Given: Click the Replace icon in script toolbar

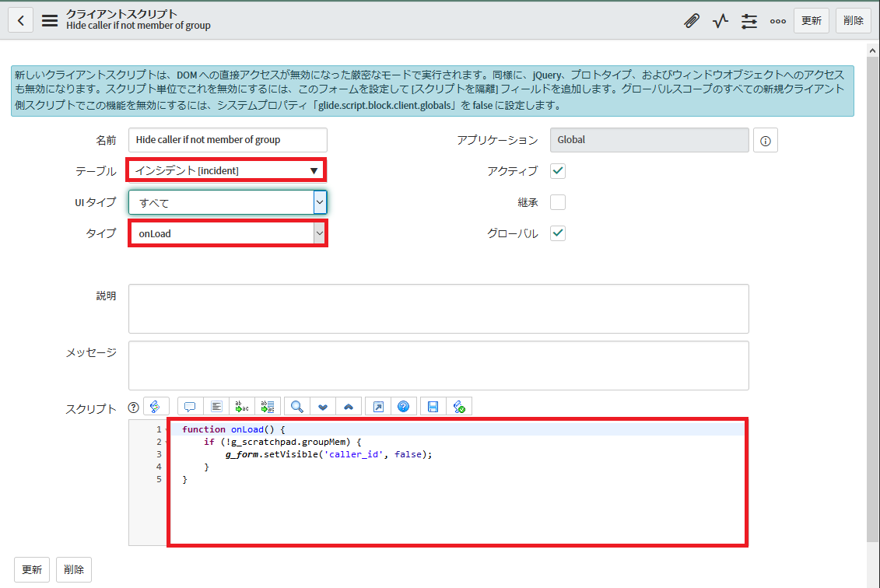Looking at the screenshot, I should point(242,406).
